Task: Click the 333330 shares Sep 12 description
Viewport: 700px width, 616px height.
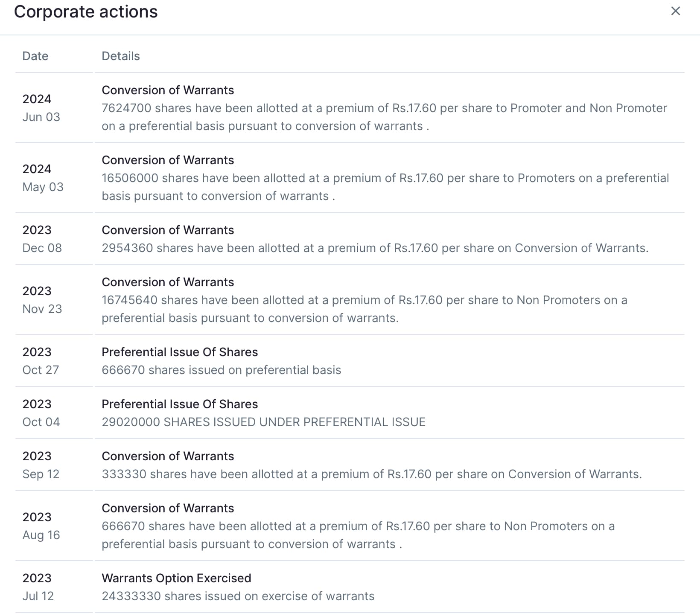Action: click(372, 474)
